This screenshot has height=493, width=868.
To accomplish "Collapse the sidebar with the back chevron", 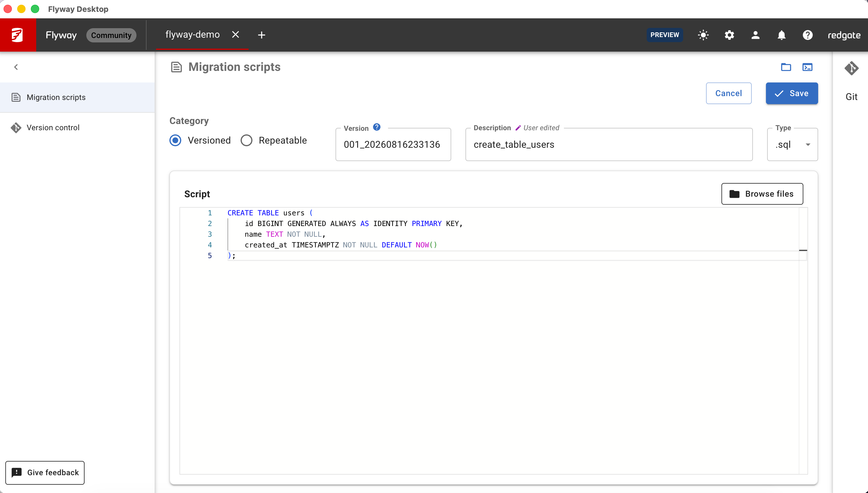I will [x=16, y=67].
